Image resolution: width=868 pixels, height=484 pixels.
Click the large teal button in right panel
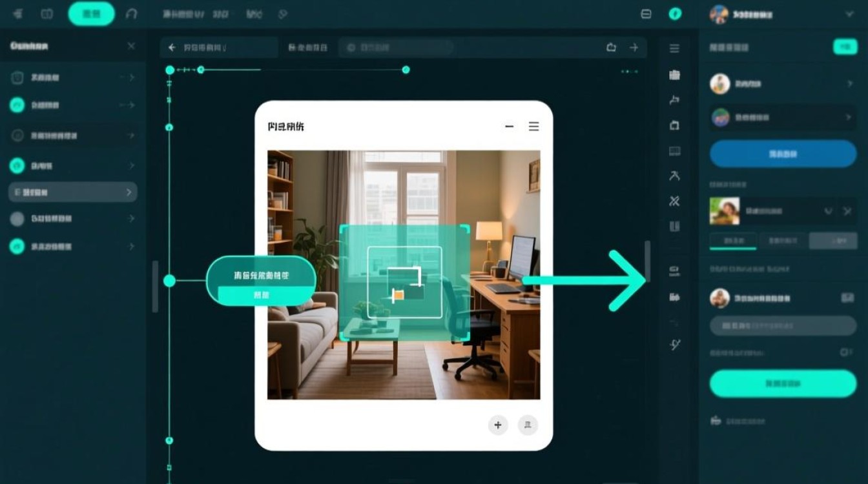[783, 383]
